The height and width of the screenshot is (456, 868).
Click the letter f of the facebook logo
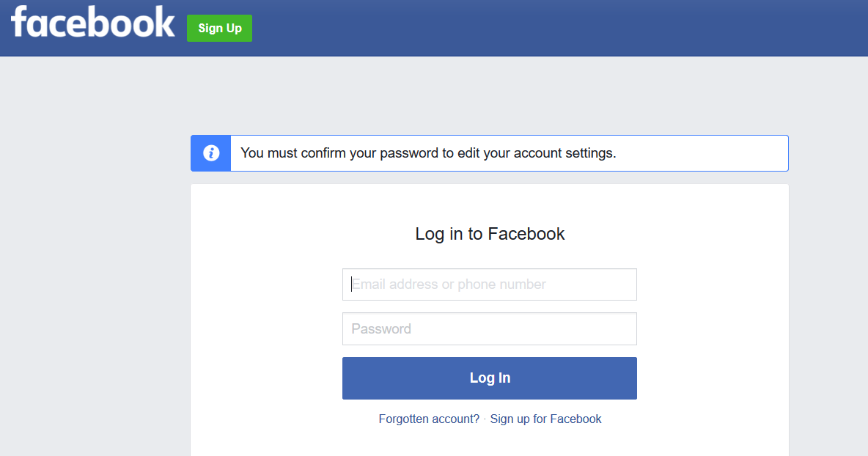pos(21,22)
